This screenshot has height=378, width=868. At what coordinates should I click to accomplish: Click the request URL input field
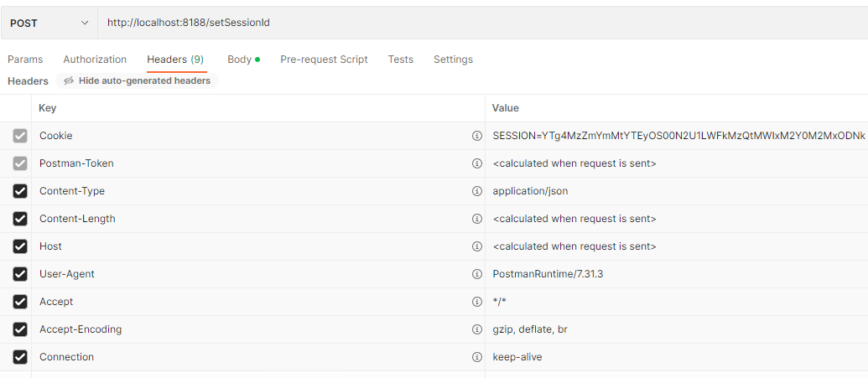[x=478, y=23]
